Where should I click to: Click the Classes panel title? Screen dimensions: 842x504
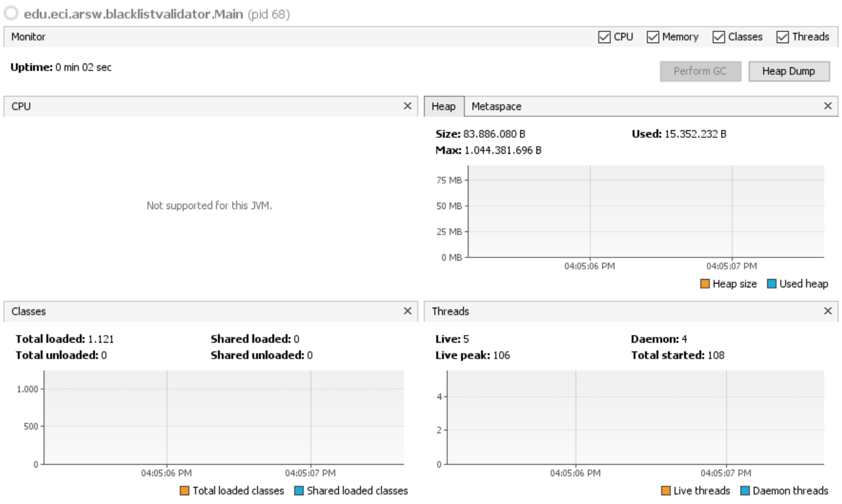[29, 311]
